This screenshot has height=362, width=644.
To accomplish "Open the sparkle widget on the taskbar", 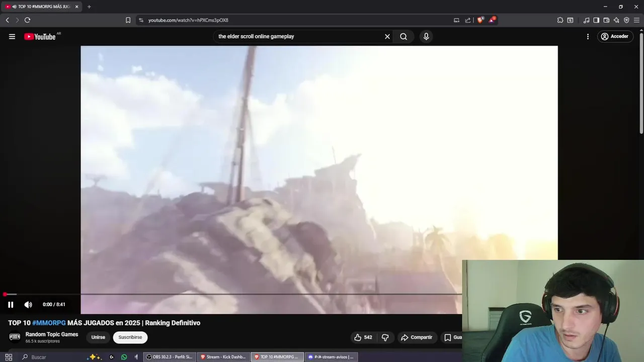I will click(94, 357).
